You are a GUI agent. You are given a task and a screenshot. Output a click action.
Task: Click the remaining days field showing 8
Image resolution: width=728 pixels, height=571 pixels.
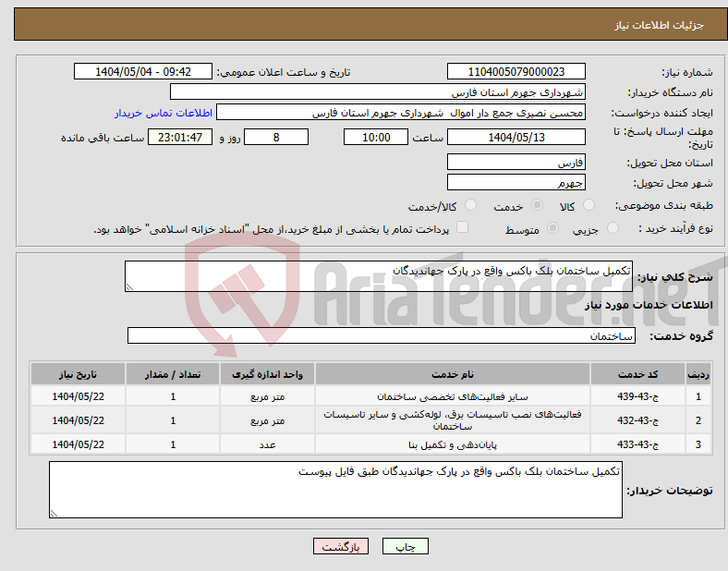click(276, 138)
